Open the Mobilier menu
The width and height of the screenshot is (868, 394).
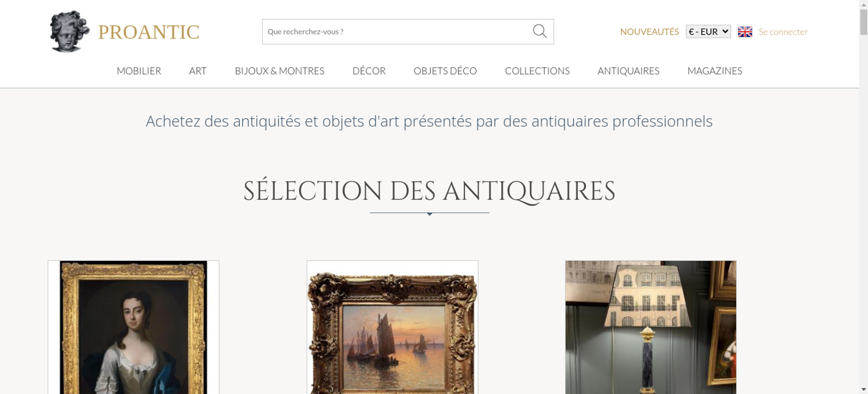click(x=139, y=71)
